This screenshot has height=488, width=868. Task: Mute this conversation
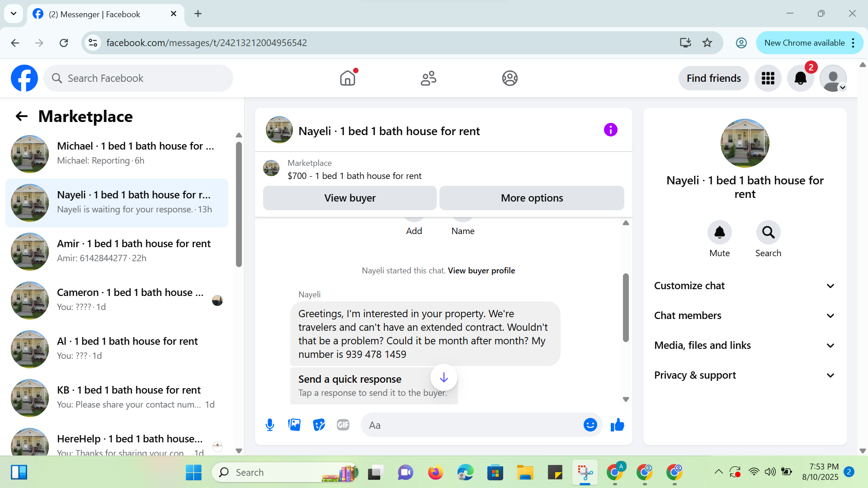[719, 233]
